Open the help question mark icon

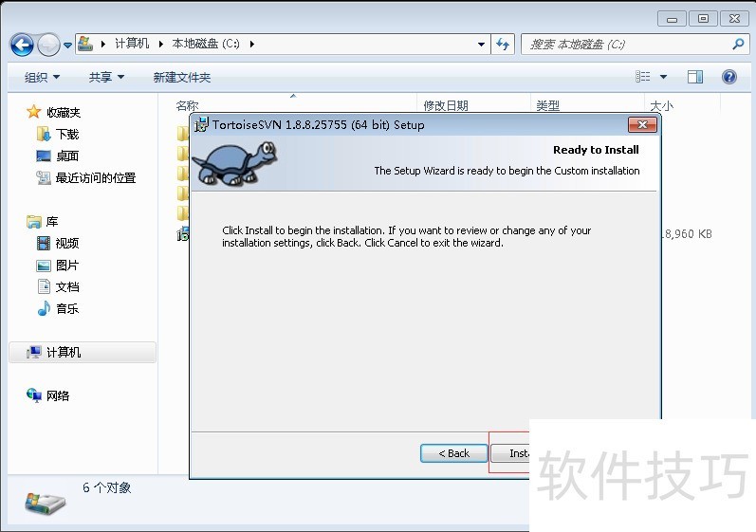[x=729, y=77]
